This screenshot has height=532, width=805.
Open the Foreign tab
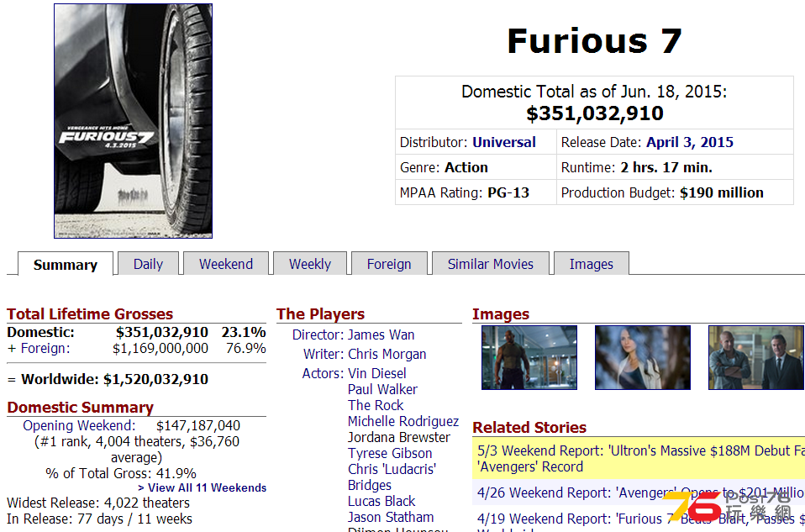(389, 264)
